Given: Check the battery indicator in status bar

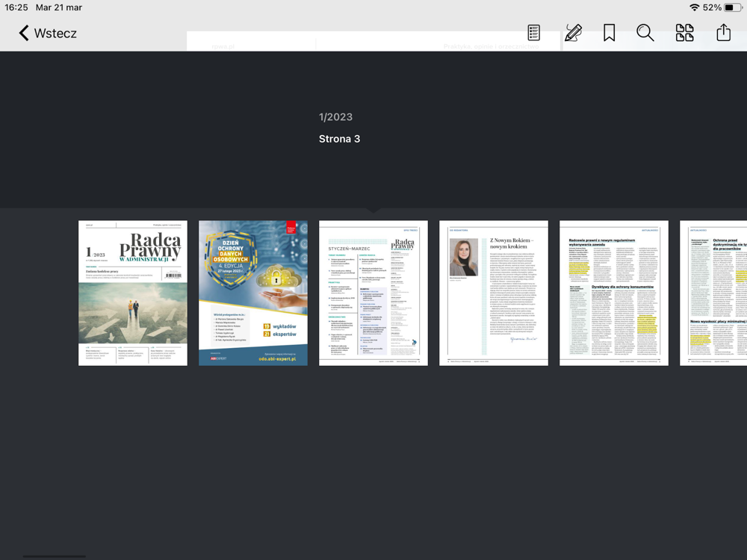Looking at the screenshot, I should coord(732,7).
